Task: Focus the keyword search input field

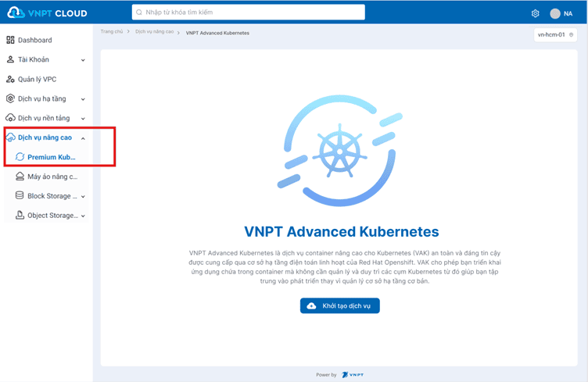Action: click(x=250, y=12)
